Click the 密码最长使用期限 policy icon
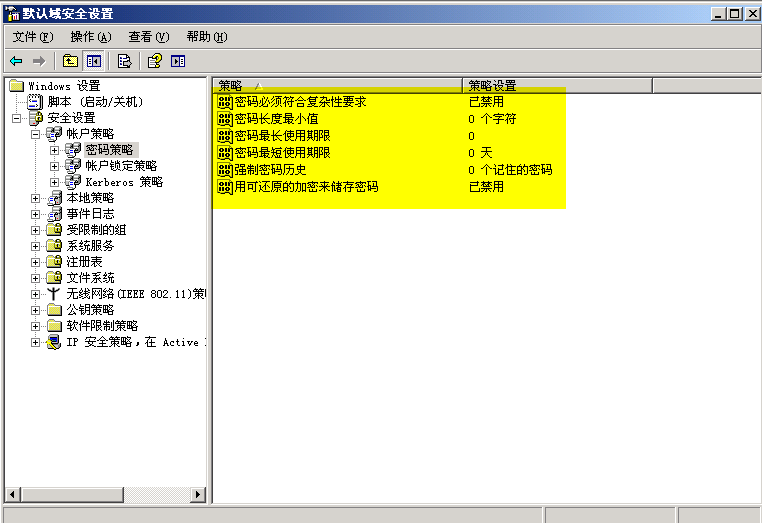Image resolution: width=762 pixels, height=523 pixels. [x=225, y=136]
